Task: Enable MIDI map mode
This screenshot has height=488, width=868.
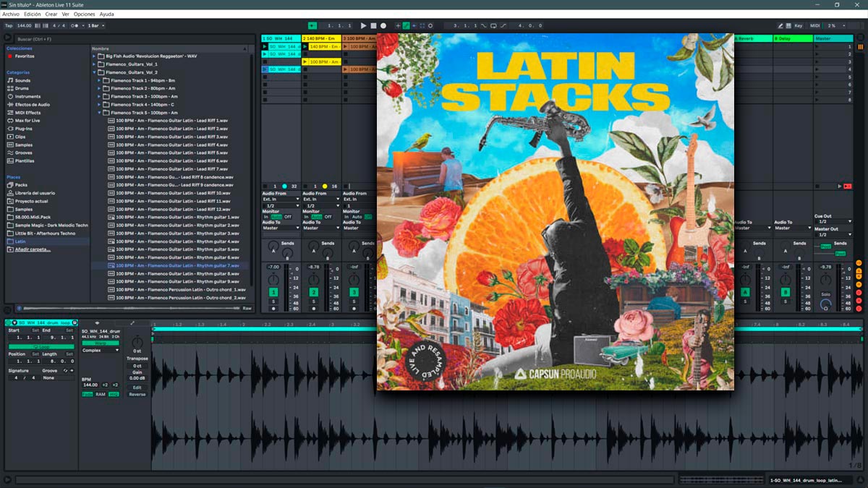Action: (815, 25)
